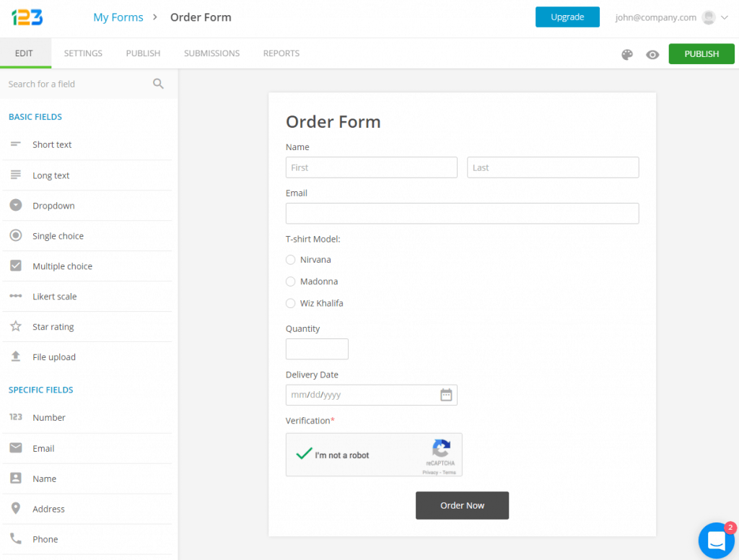Click the Long text field icon

coord(16,175)
